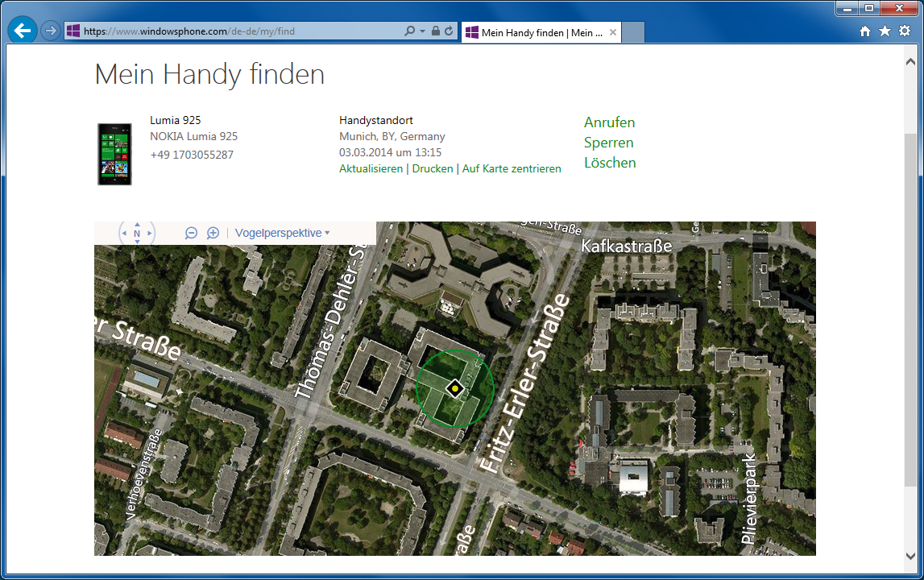Click the timestamp '03.03.2014 um 13:15'
924x580 pixels.
pyautogui.click(x=390, y=153)
